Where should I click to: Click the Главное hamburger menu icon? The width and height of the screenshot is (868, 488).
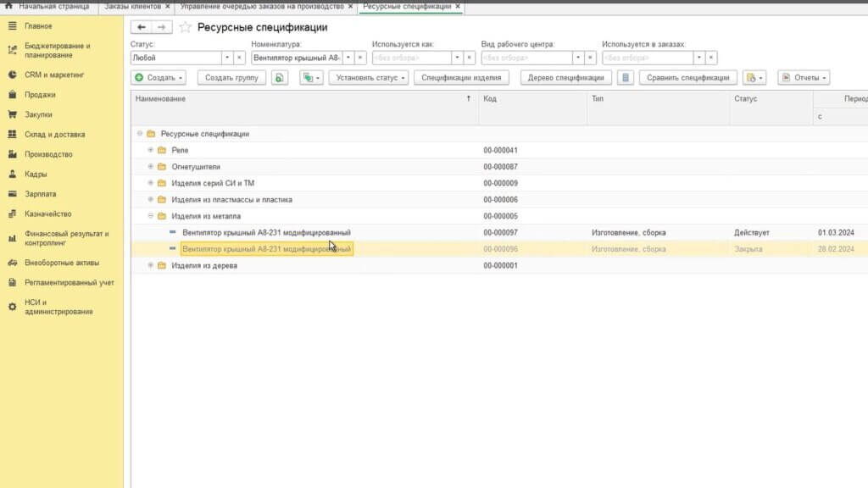(13, 26)
